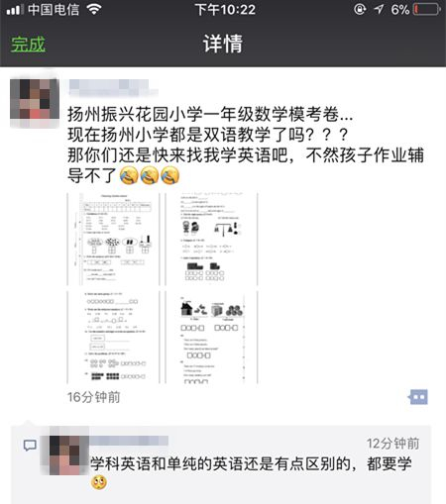Tap the battery indicator in status bar
The image size is (446, 504).
427,9
